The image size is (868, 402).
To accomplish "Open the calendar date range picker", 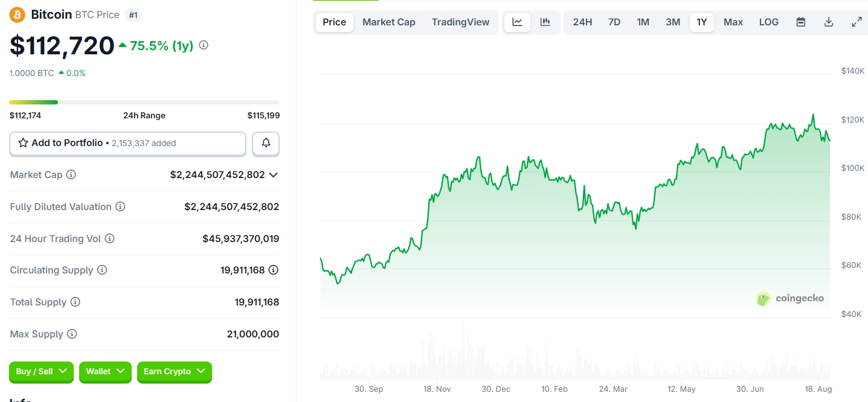I will [801, 22].
